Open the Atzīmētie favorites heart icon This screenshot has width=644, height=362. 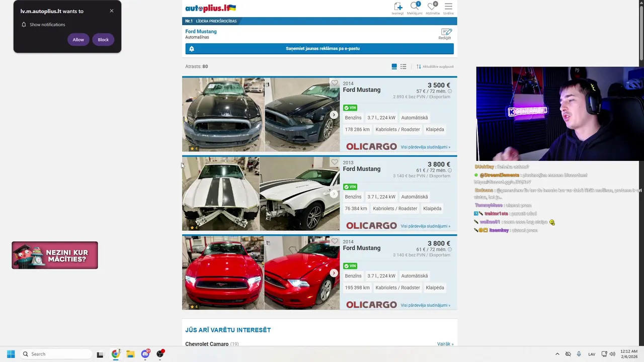432,8
